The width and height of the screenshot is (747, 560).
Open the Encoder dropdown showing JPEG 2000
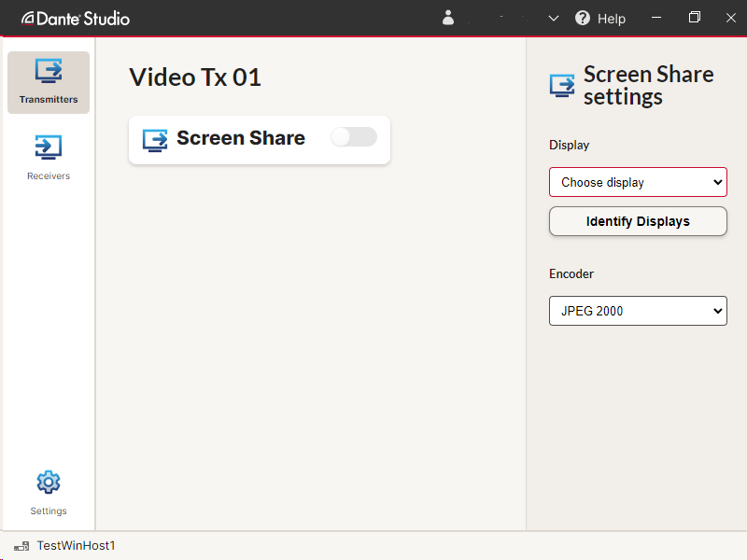tap(638, 311)
